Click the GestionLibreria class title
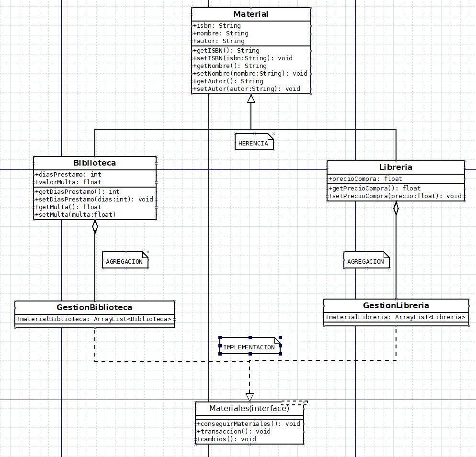 396,306
